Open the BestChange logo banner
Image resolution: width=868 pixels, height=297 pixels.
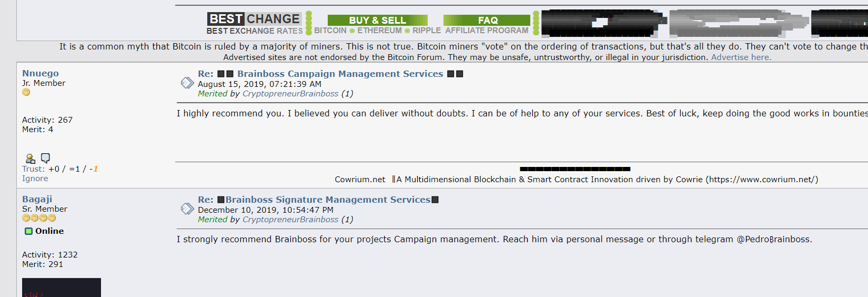[255, 24]
